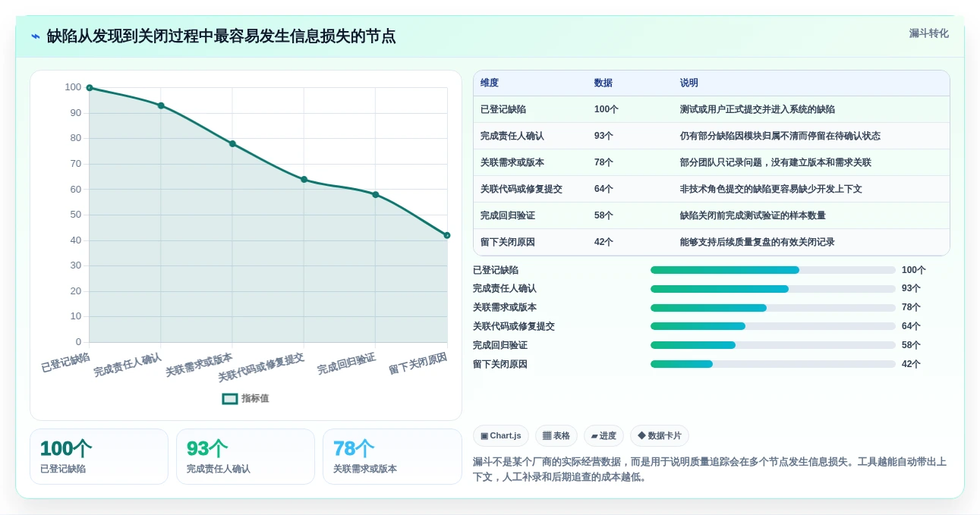Click the 完成回归验证 progress bar
The image size is (980, 515).
773,345
